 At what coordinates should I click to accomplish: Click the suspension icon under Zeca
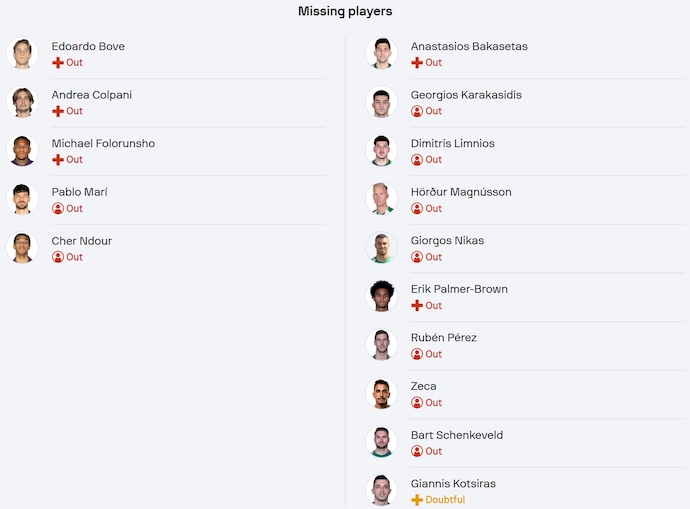click(x=417, y=403)
